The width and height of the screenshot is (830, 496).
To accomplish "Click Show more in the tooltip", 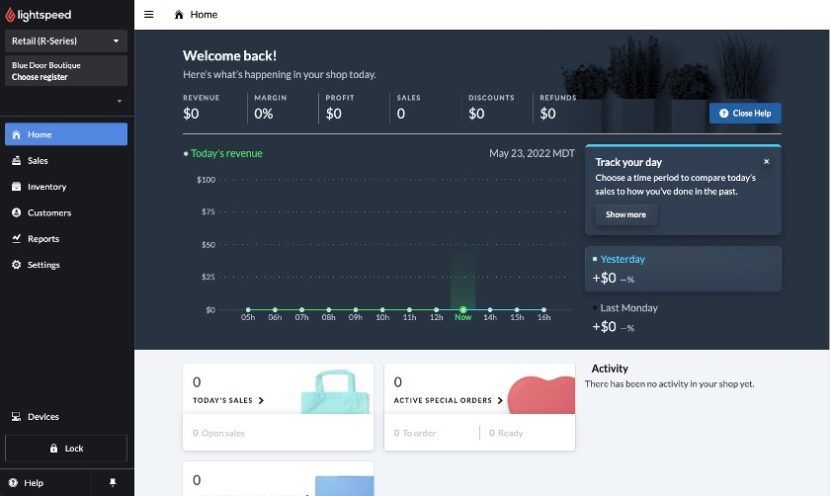I will click(626, 214).
